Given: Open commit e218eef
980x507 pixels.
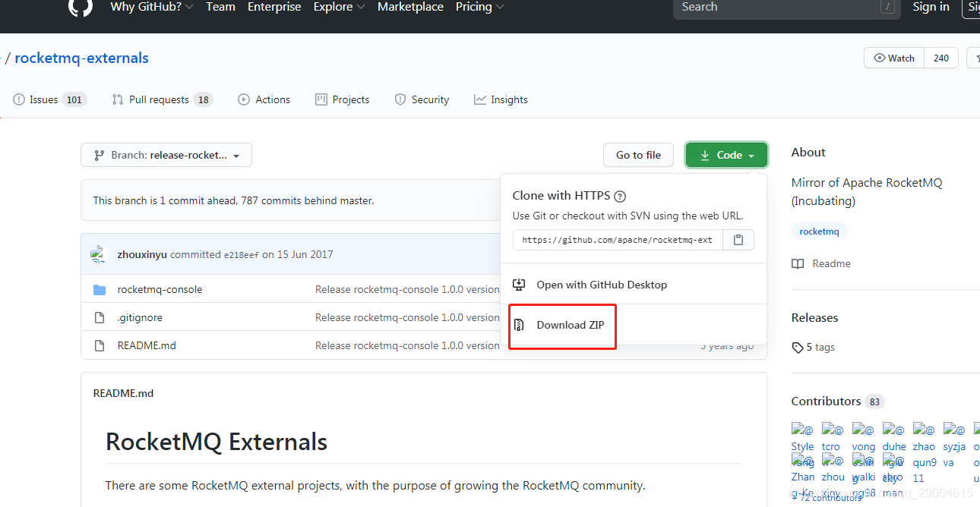Looking at the screenshot, I should 242,255.
